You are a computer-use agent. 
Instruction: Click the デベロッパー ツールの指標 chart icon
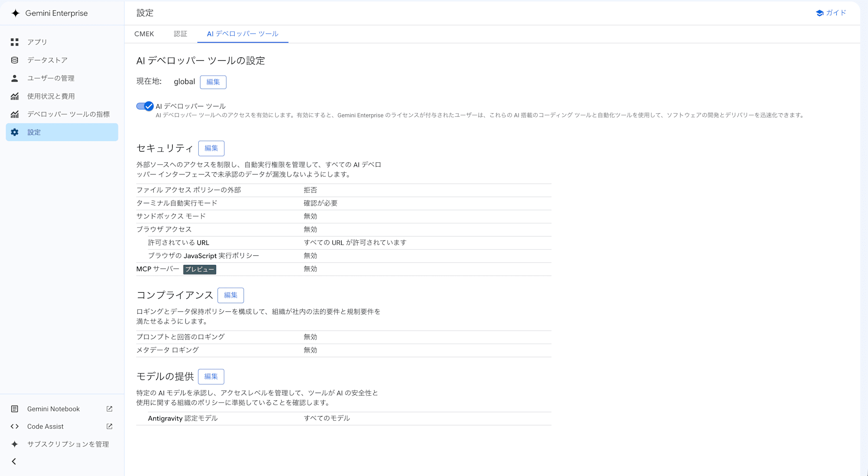(15, 114)
